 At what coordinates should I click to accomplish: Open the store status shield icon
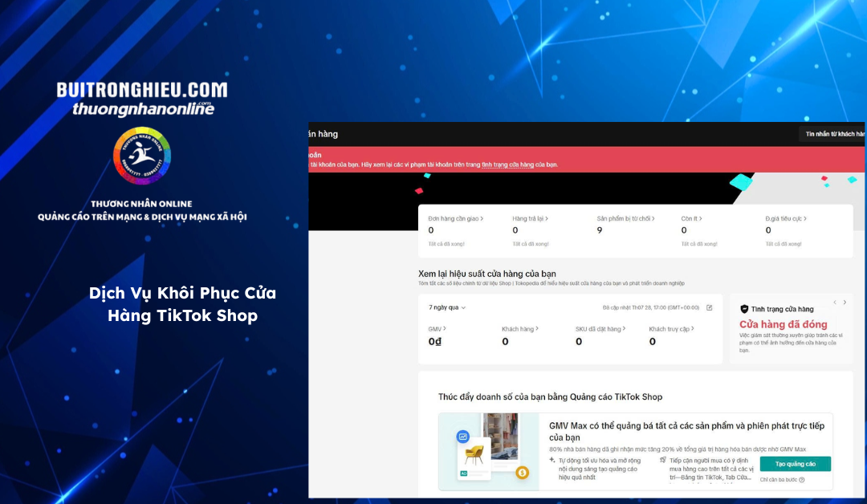(744, 309)
